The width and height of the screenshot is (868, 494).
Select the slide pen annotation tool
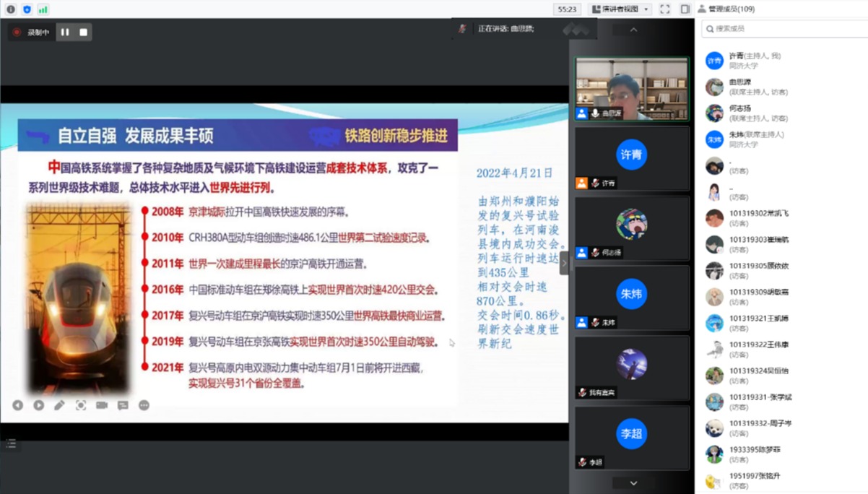tap(60, 405)
